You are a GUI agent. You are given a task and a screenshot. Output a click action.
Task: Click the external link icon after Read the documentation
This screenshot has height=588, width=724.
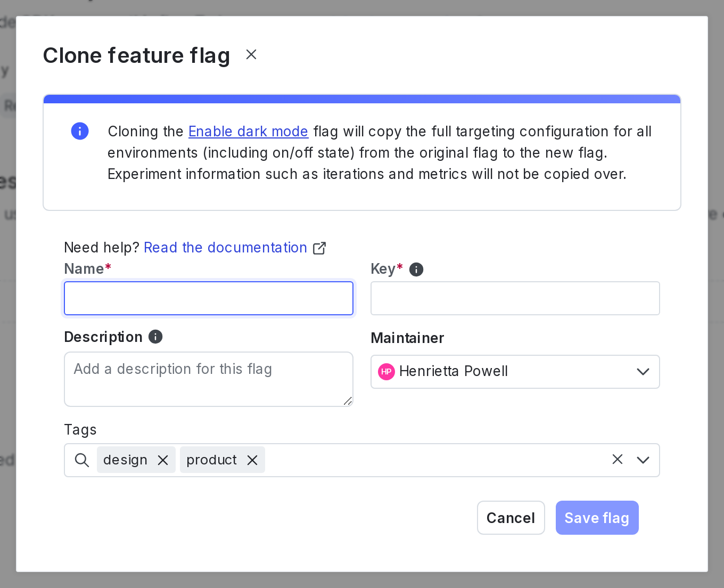coord(319,248)
